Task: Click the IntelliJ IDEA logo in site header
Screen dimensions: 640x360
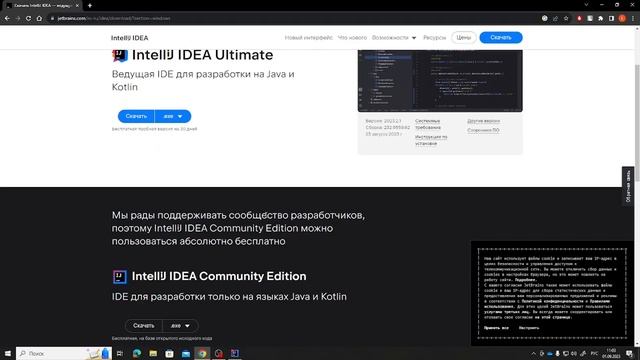Action: [x=129, y=38]
